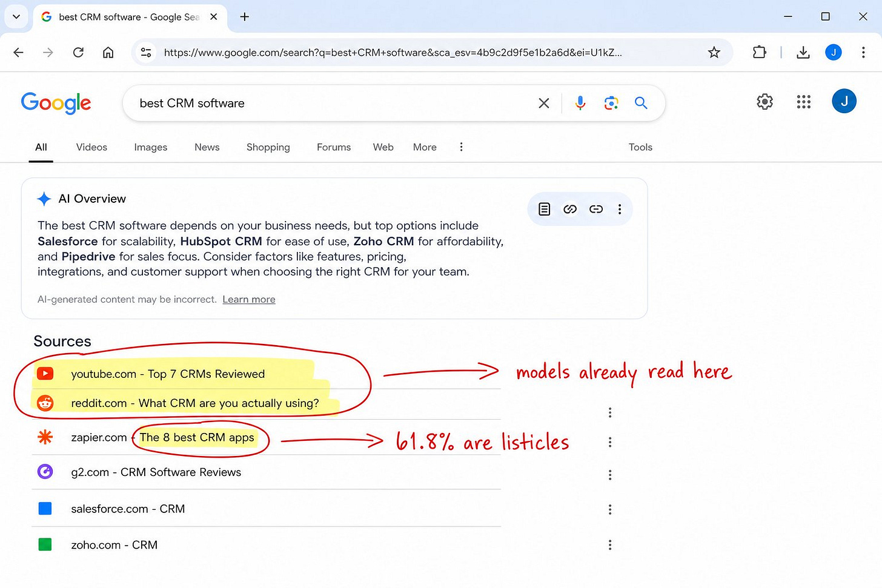Bookmark this page with the star
The width and height of the screenshot is (882, 588).
pyautogui.click(x=714, y=53)
